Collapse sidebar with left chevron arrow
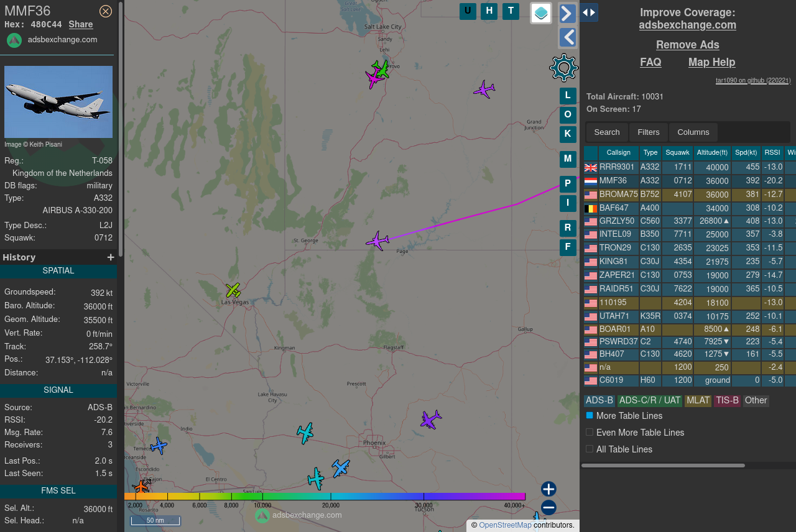This screenshot has height=532, width=796. [568, 37]
